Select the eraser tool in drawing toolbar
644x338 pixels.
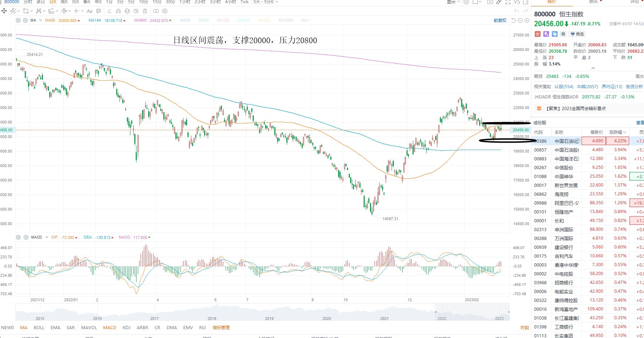click(109, 11)
